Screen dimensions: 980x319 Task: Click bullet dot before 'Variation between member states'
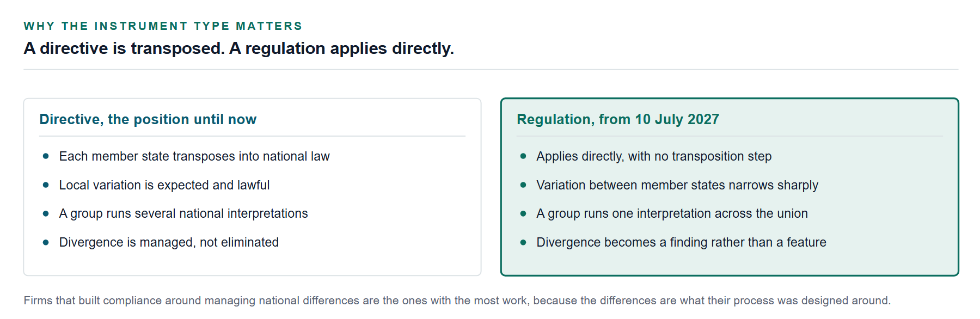tap(523, 185)
